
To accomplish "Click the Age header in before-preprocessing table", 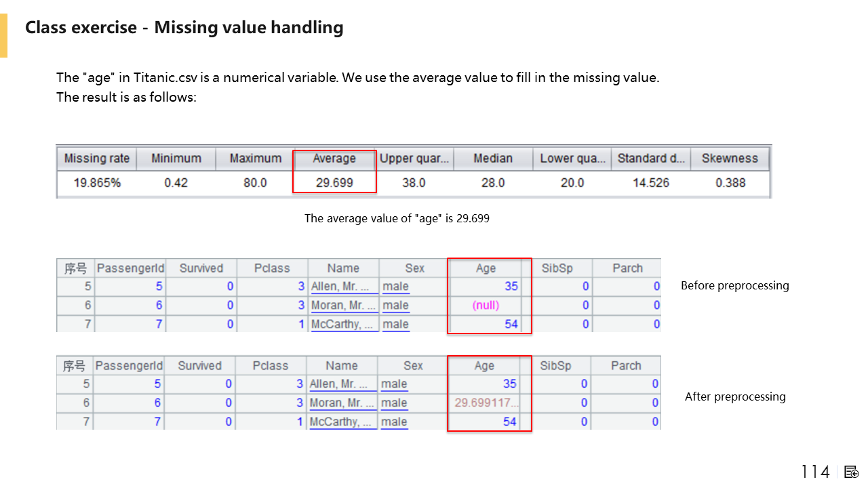I will pyautogui.click(x=486, y=268).
